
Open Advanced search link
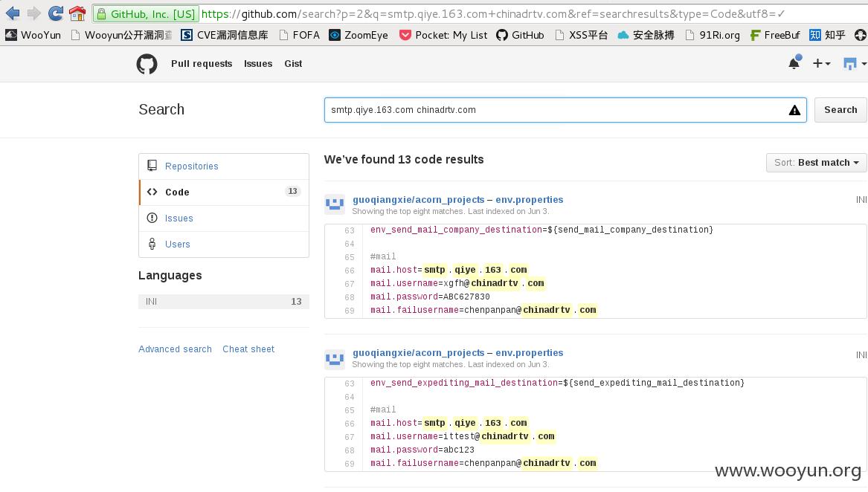175,349
